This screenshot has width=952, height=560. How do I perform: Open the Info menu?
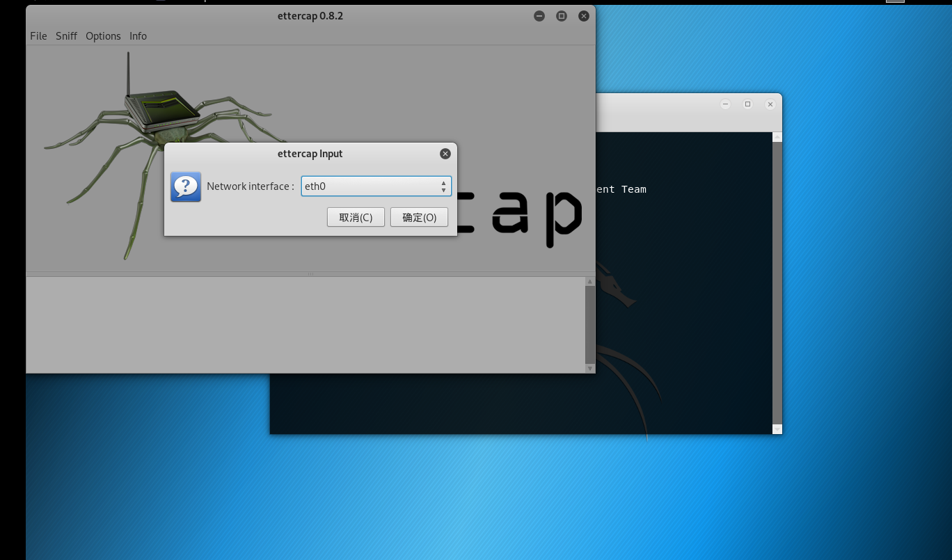coord(138,36)
